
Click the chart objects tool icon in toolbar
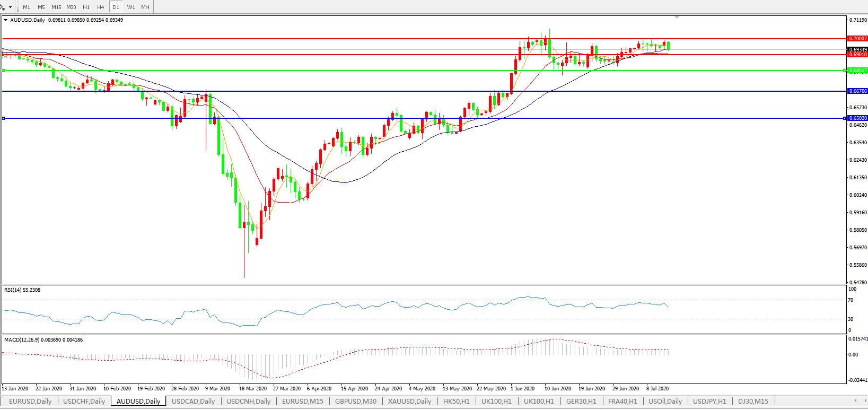(x=3, y=7)
